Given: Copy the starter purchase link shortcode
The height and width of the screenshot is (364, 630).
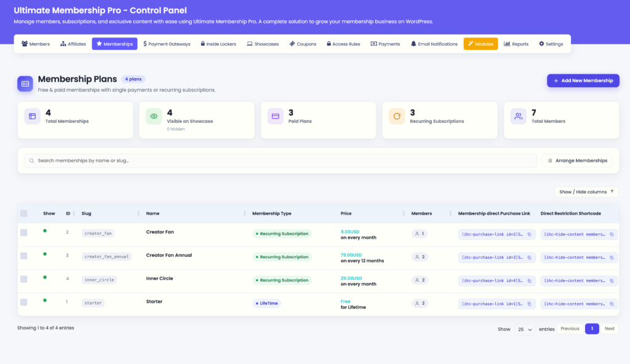Looking at the screenshot, I should [529, 304].
